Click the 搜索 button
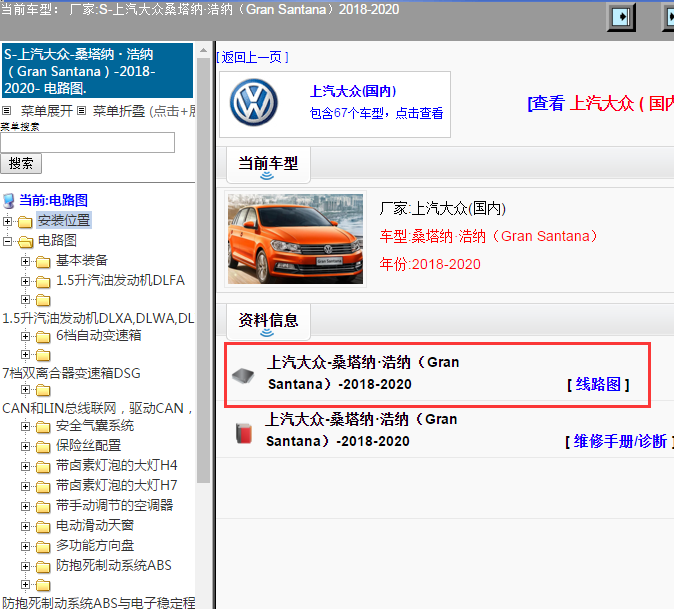The image size is (674, 609). pyautogui.click(x=21, y=164)
